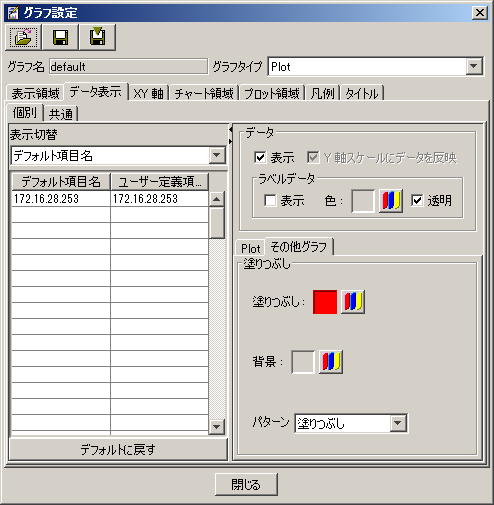
Task: Click the save floppy disk icon
Action: click(x=60, y=37)
